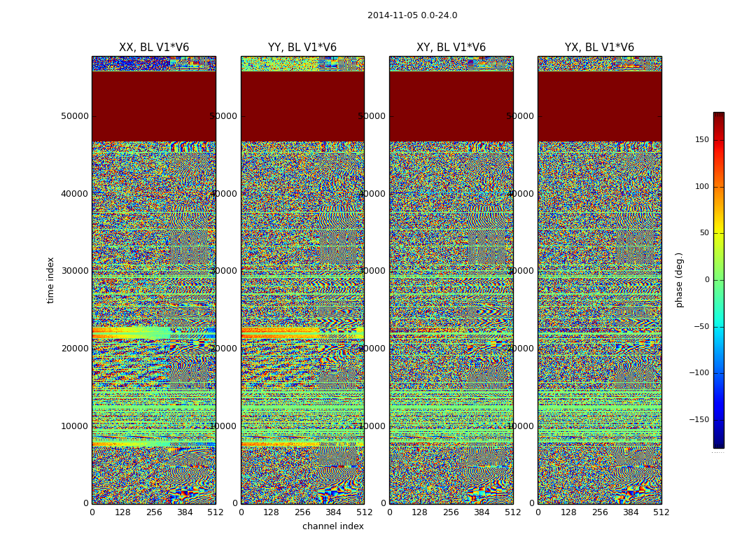The width and height of the screenshot is (735, 560).
Task: Click channel tick 128 under XY panel
Action: click(x=420, y=512)
